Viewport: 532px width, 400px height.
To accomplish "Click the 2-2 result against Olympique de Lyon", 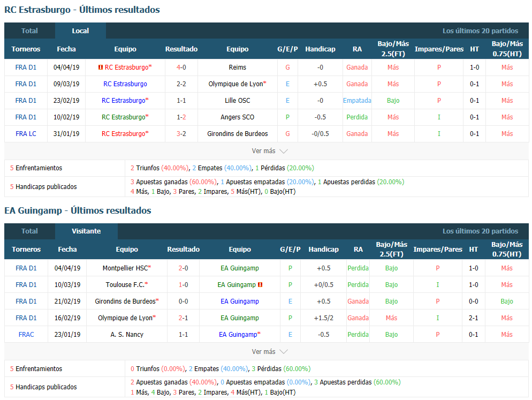I will pos(181,84).
